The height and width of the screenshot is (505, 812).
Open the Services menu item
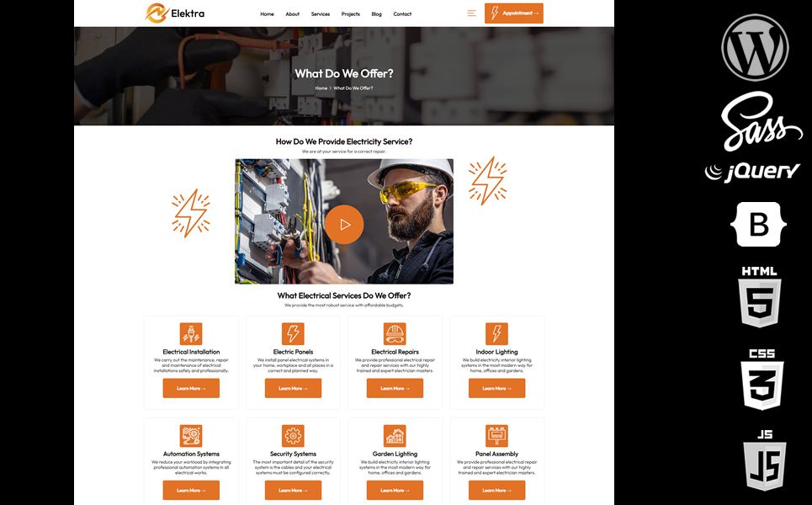click(321, 14)
